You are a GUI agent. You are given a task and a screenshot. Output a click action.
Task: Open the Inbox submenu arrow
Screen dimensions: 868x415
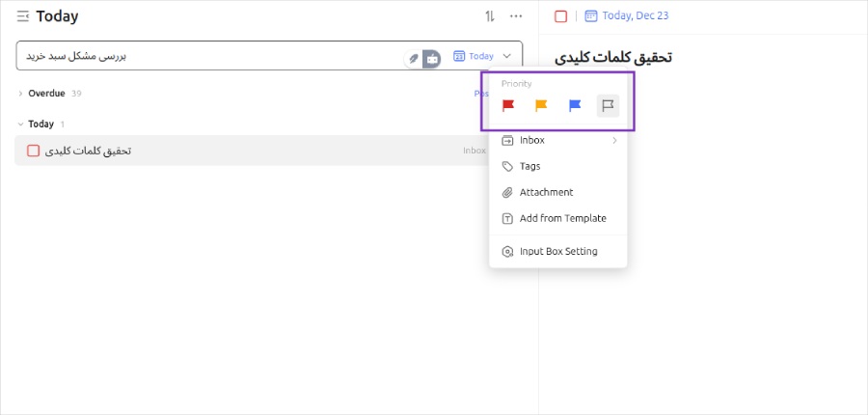(x=614, y=141)
